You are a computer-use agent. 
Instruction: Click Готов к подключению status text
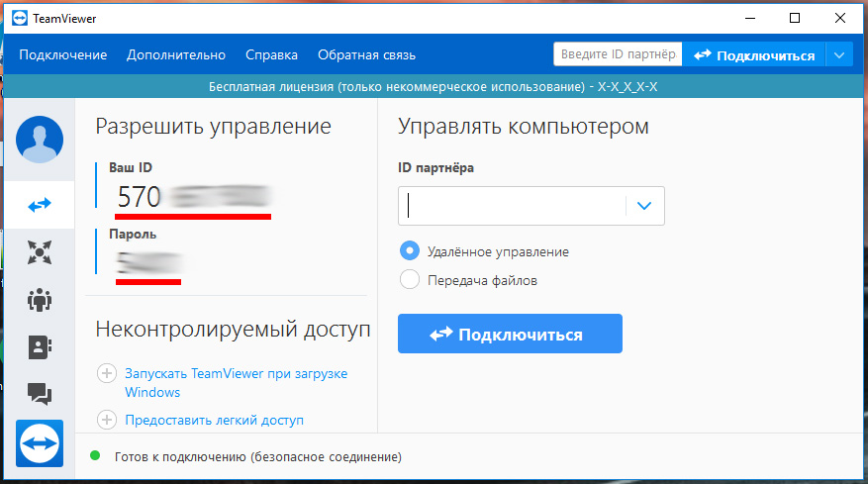point(258,457)
